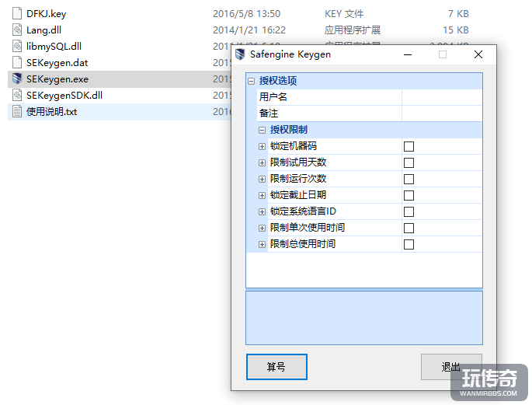Collapse the 授权选项 section

click(251, 81)
